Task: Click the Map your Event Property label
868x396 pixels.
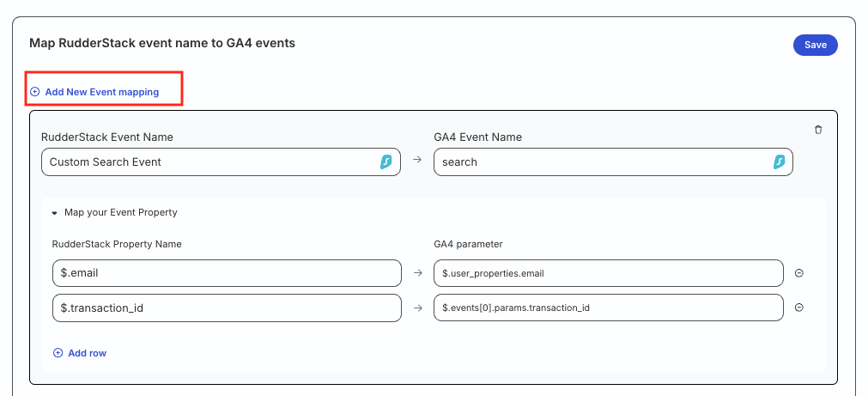Action: (121, 212)
